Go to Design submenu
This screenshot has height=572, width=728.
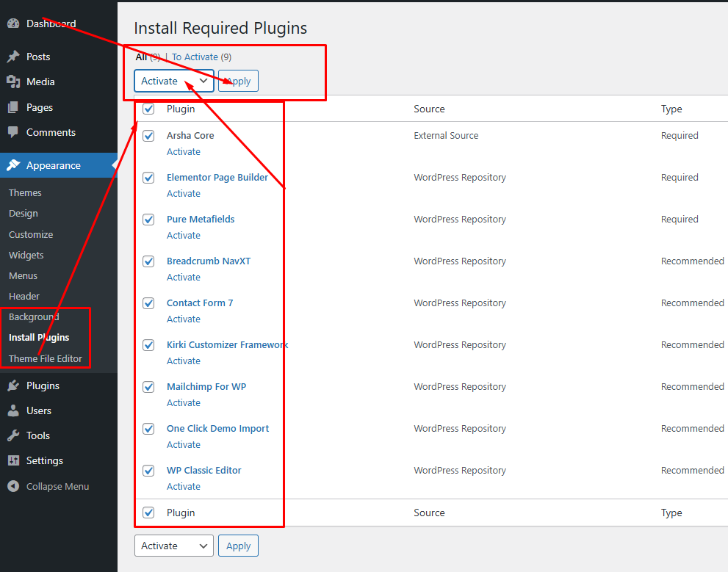point(24,214)
